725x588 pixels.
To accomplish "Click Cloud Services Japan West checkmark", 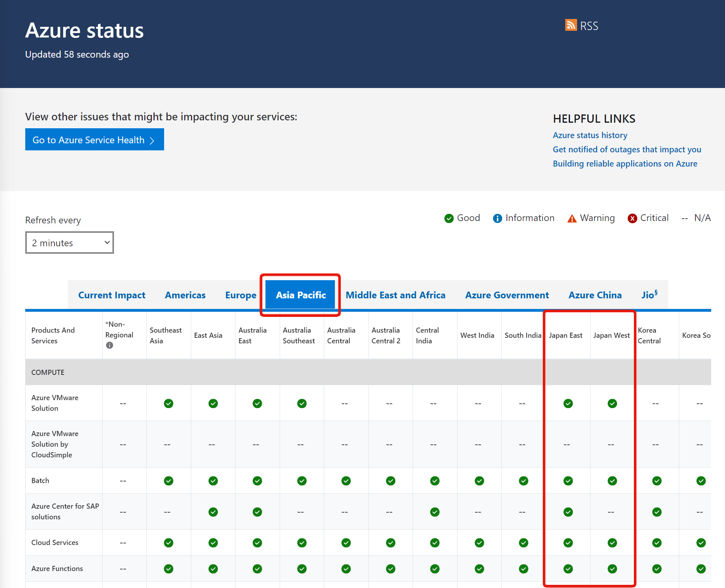I will (x=612, y=543).
